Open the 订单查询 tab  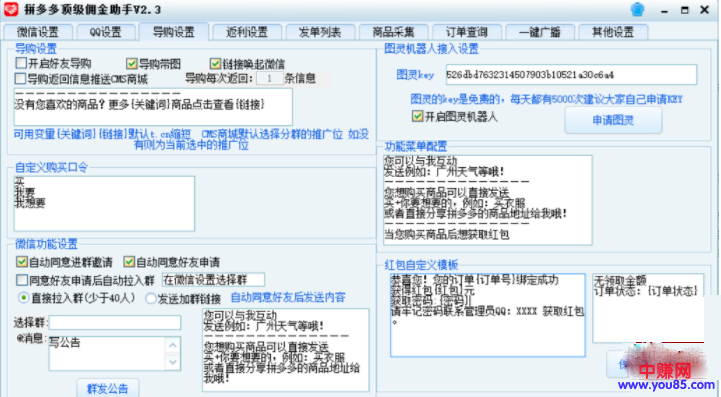[x=467, y=32]
